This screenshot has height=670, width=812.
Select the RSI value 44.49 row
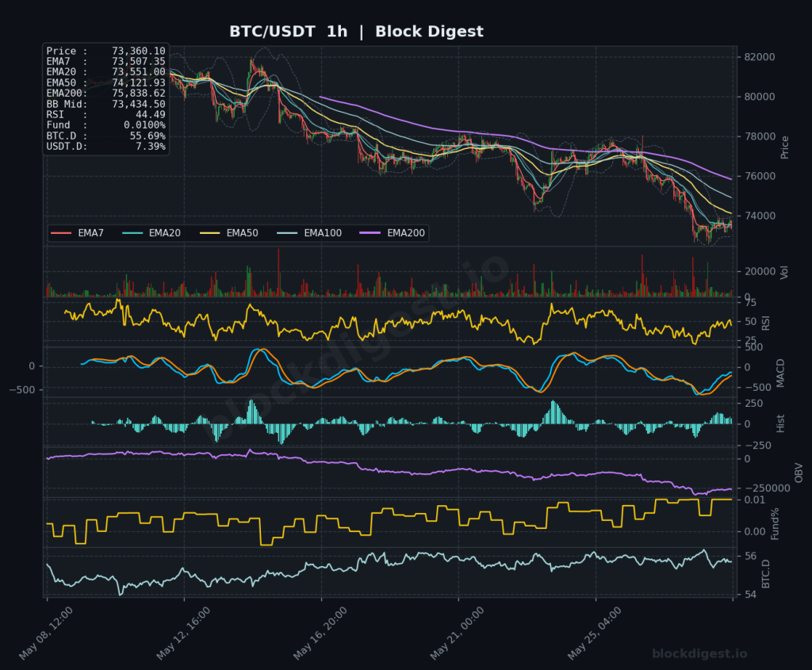pyautogui.click(x=105, y=114)
